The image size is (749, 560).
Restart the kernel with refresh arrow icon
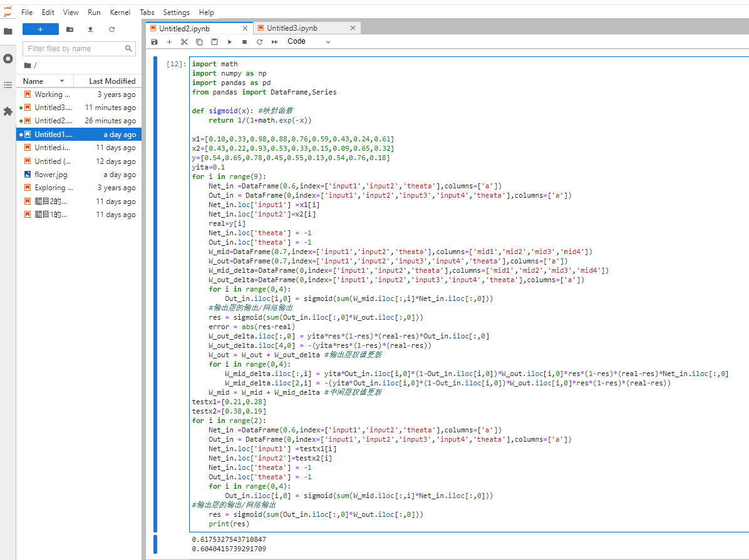click(x=259, y=42)
